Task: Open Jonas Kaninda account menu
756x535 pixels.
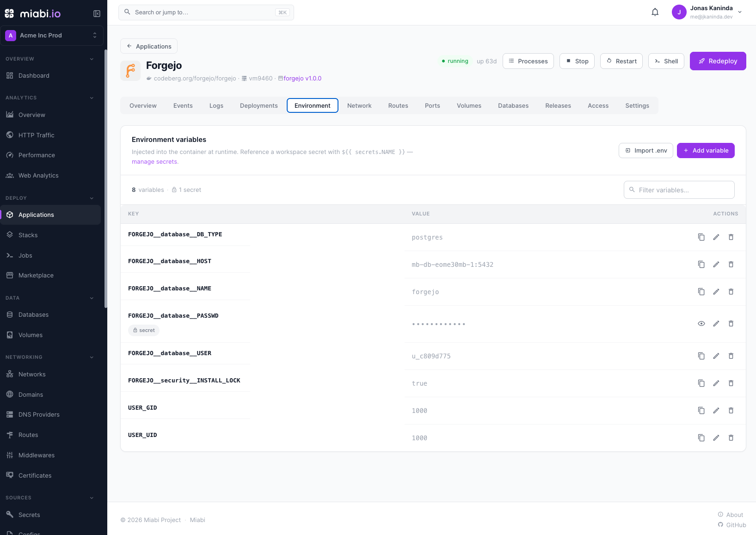Action: [x=707, y=12]
